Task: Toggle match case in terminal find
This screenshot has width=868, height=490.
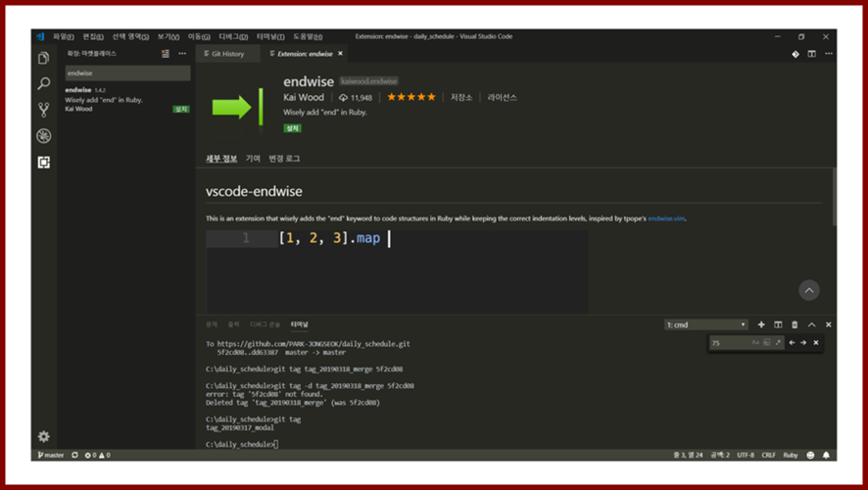Action: 755,343
